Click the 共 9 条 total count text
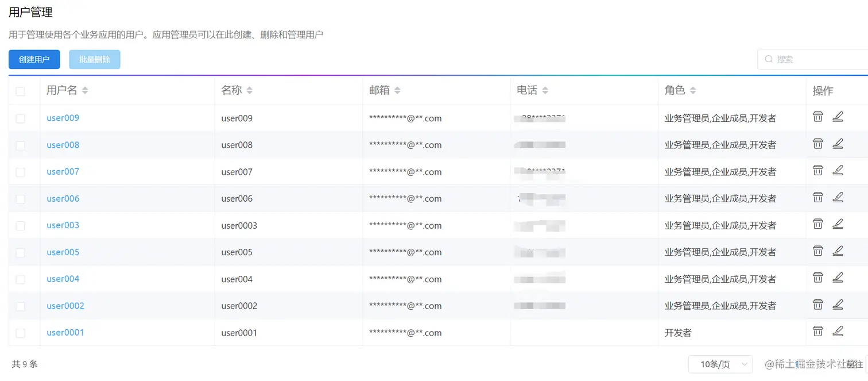 point(25,364)
